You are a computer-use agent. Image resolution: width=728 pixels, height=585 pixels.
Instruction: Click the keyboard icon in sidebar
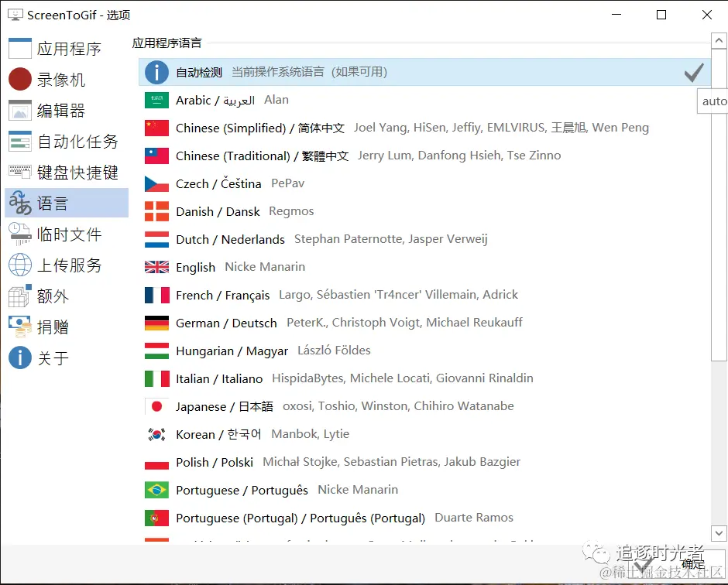pyautogui.click(x=20, y=171)
